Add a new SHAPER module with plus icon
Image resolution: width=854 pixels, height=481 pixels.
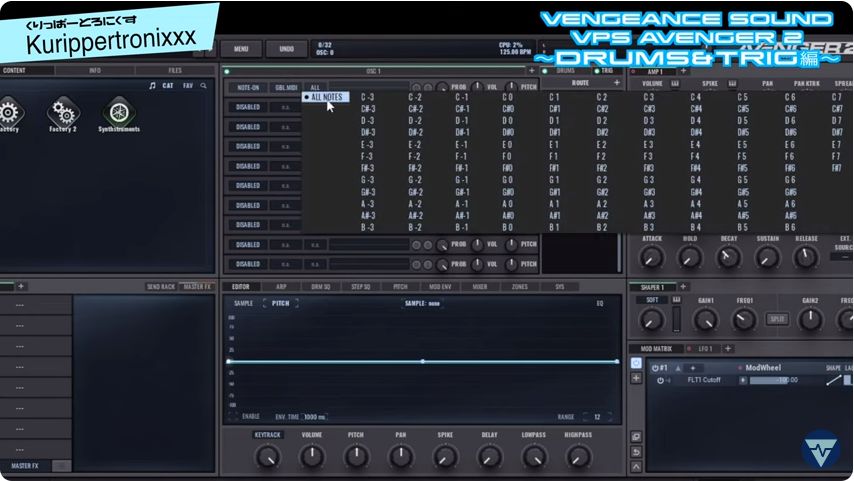(x=683, y=287)
